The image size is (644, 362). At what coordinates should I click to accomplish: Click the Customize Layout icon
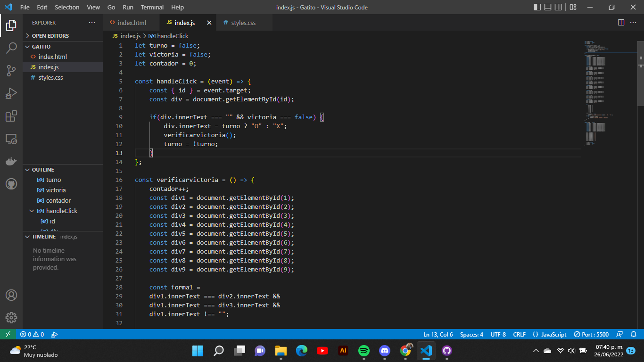point(573,7)
